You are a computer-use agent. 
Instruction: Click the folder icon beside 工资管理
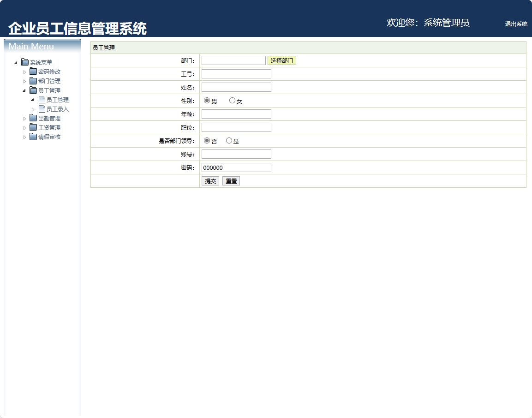33,127
